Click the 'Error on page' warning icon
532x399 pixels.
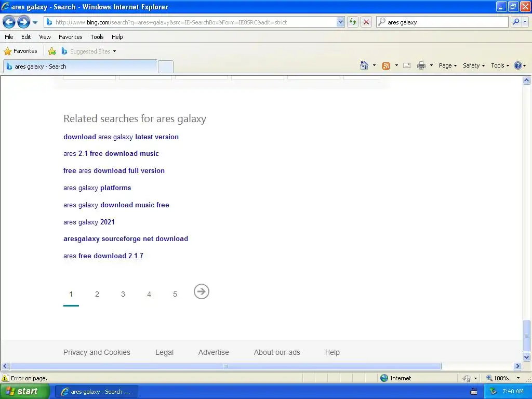coord(5,378)
